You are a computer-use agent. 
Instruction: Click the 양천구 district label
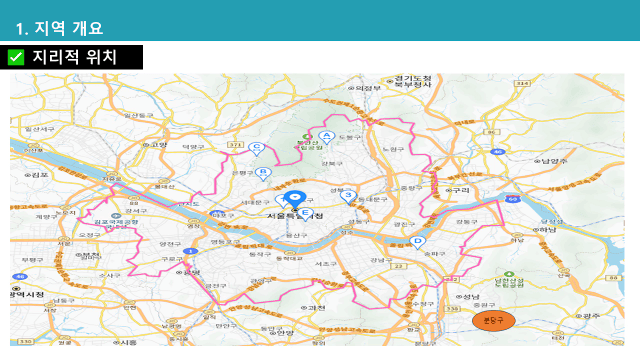tap(170, 244)
